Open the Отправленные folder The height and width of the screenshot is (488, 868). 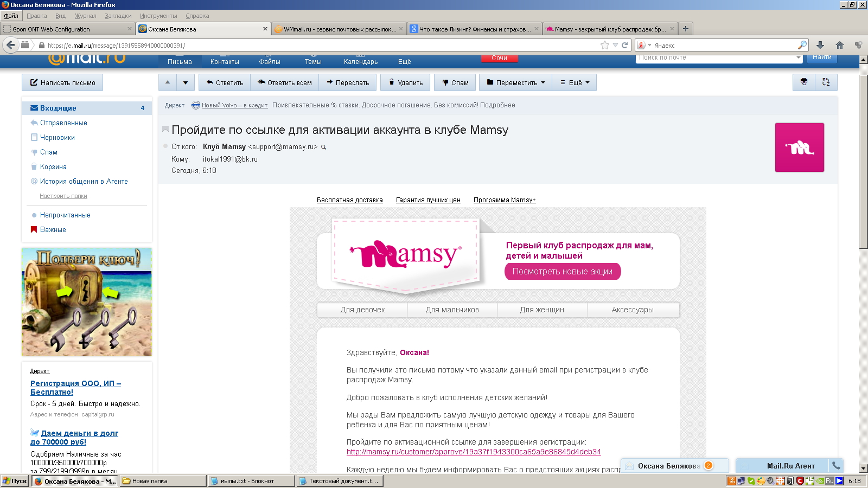(x=63, y=123)
